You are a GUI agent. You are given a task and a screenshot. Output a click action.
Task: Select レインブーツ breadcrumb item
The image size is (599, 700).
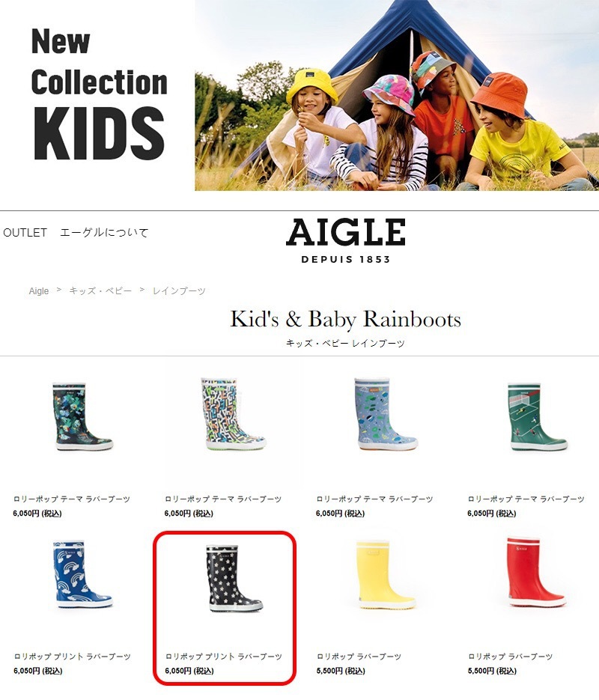click(179, 290)
